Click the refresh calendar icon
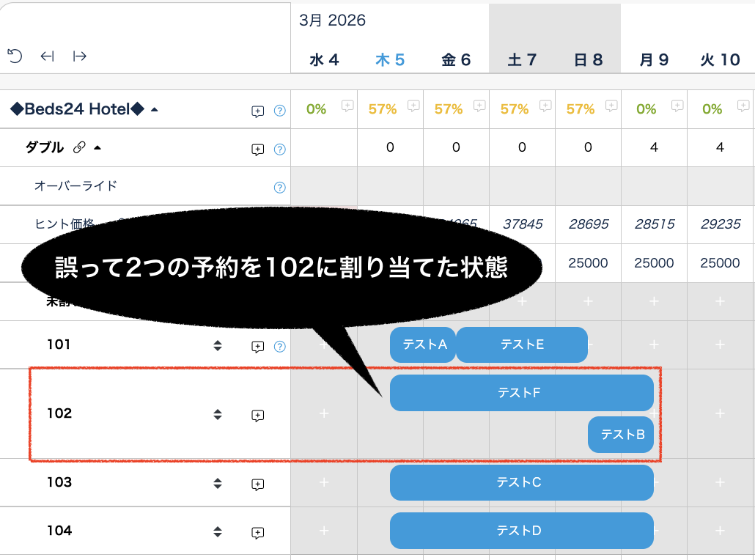This screenshot has height=560, width=755. click(x=15, y=56)
